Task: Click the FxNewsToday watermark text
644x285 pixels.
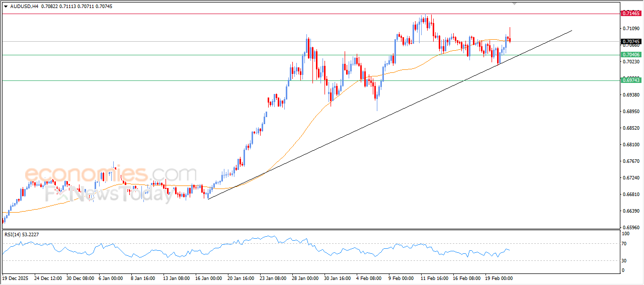Action: 108,193
